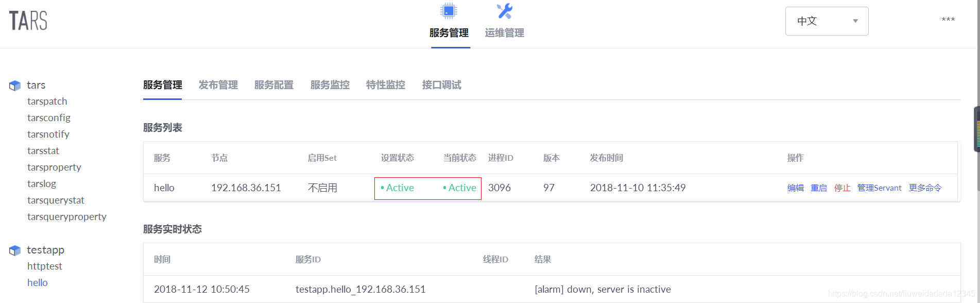Open the 特性监控 tab
This screenshot has height=303, width=980.
point(386,85)
